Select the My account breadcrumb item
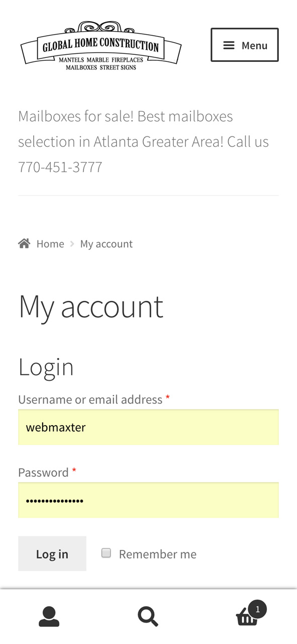The image size is (297, 644). (x=107, y=244)
